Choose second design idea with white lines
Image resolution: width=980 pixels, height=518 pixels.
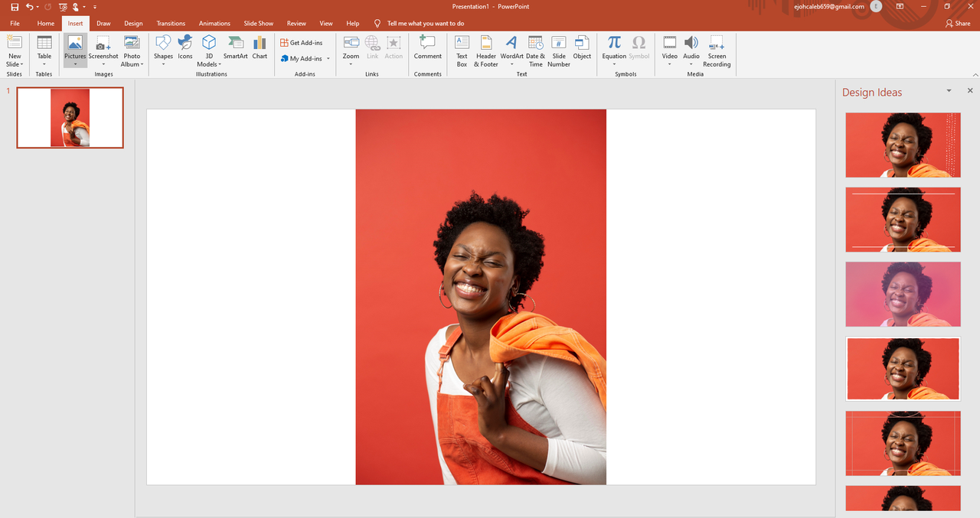click(903, 220)
